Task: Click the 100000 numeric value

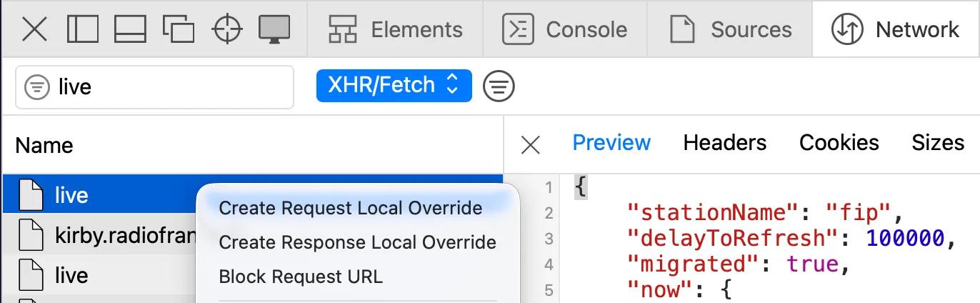Action: pyautogui.click(x=906, y=239)
